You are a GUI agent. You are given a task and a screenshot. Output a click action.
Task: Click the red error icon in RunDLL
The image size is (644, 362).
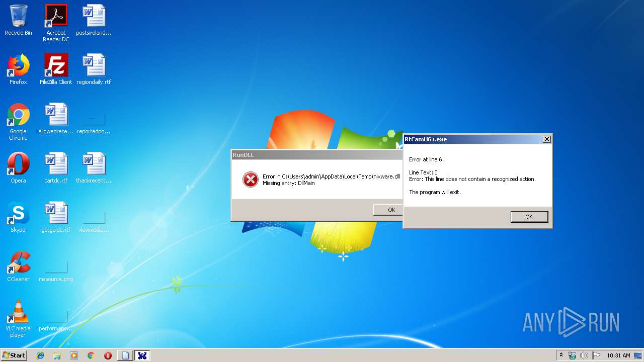click(251, 179)
